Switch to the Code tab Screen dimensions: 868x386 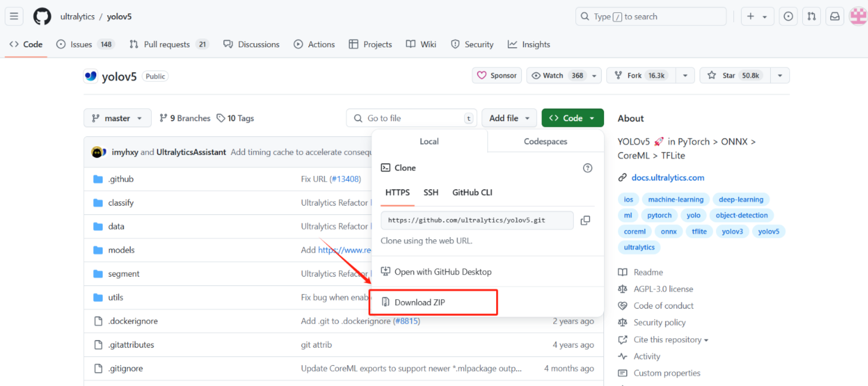tap(26, 44)
